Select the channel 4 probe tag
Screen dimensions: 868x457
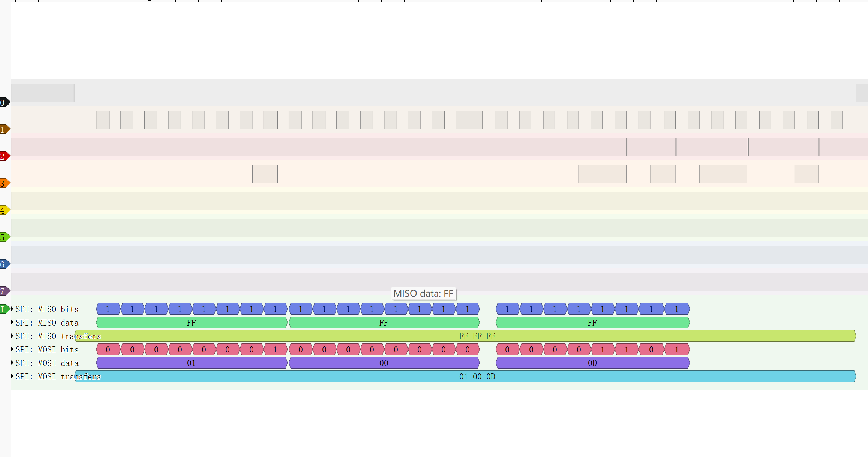(4, 210)
